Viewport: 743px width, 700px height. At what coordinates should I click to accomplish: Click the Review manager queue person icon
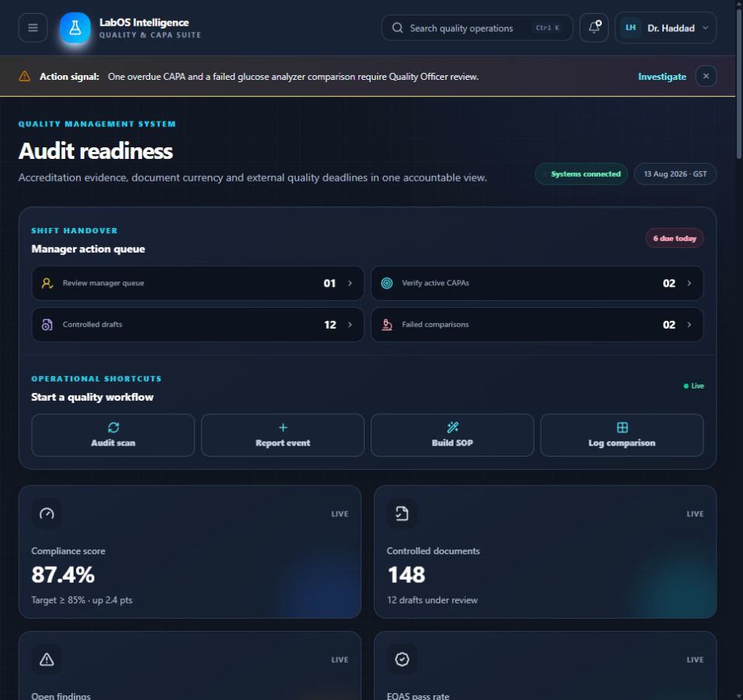click(x=47, y=283)
